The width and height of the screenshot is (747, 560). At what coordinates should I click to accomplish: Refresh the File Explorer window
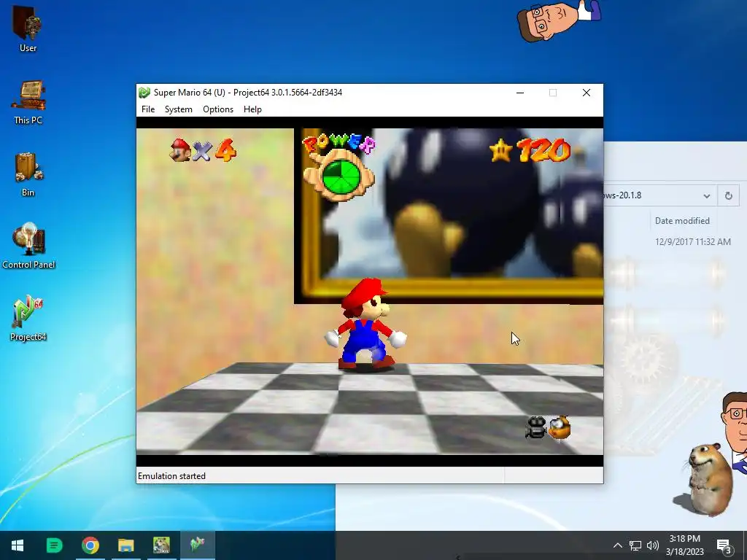point(729,195)
